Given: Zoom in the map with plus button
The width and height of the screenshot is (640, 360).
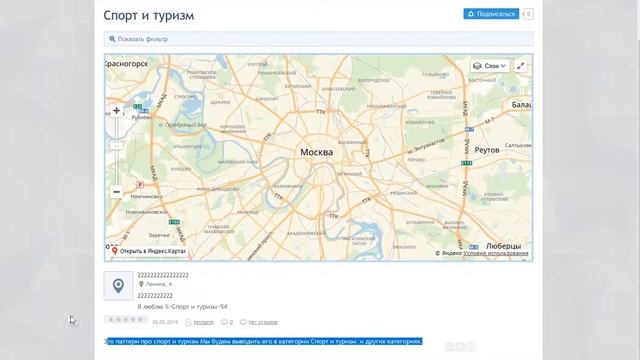Looking at the screenshot, I should (116, 111).
